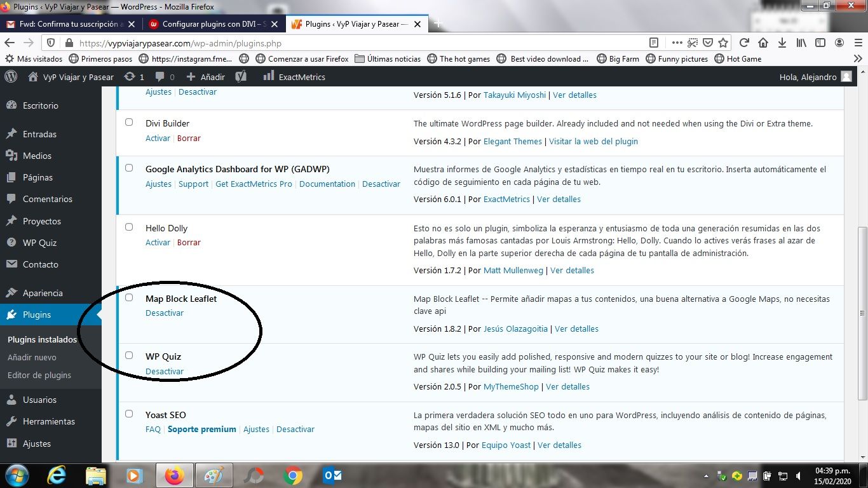The image size is (868, 488).
Task: Tick the Divi Builder plugin checkbox
Action: pos(129,122)
